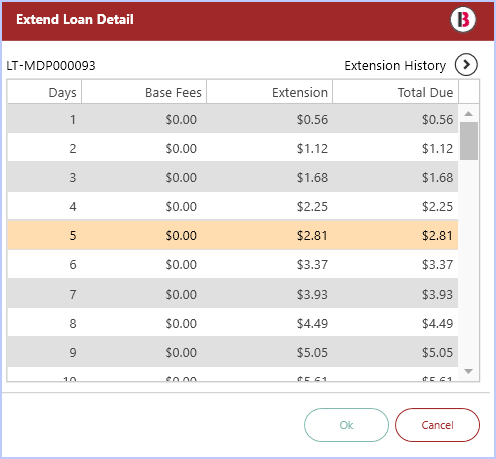Choose the 9 day row showing $5.05

[x=233, y=352]
